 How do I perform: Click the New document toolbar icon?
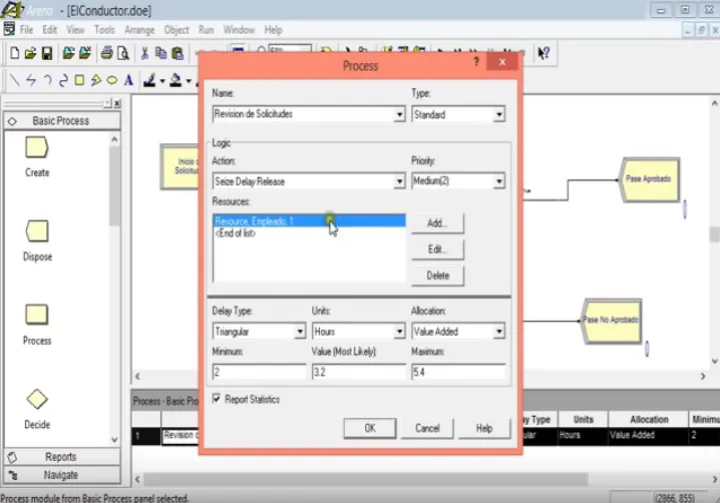[x=15, y=53]
